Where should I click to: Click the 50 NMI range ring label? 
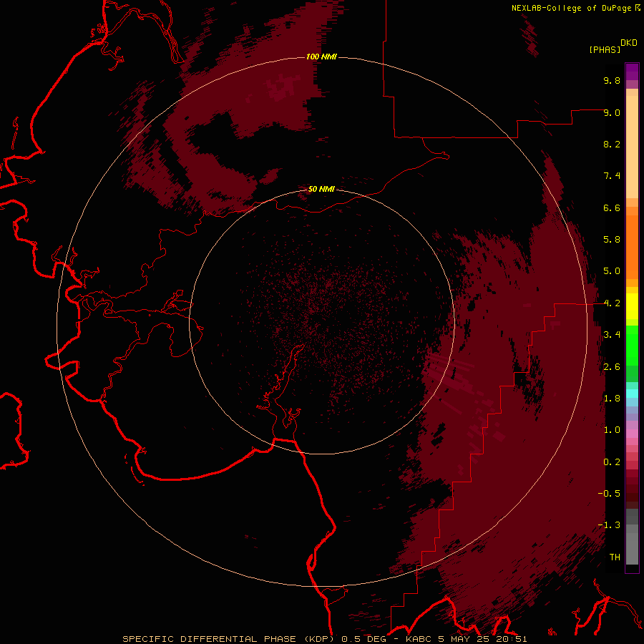(321, 189)
